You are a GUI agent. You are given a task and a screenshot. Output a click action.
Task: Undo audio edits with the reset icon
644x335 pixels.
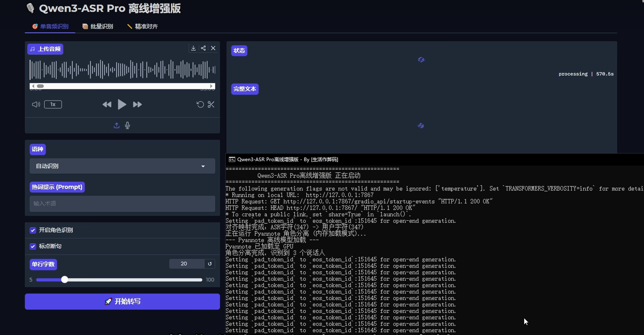tap(200, 104)
